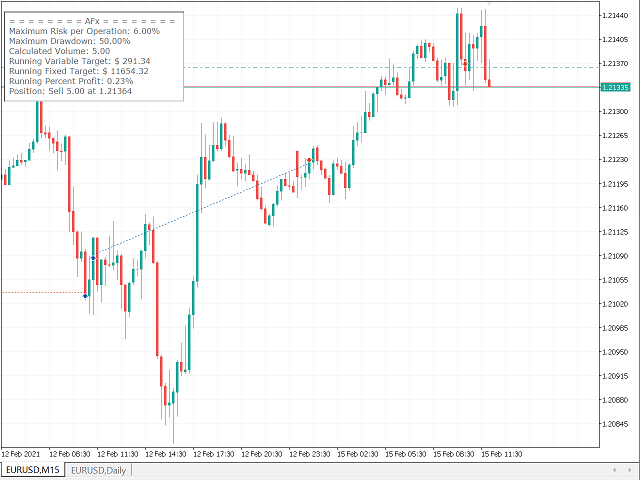Click 'Position: Sell 5.00 at 1.21364' text
The width and height of the screenshot is (640, 480).
coord(71,91)
